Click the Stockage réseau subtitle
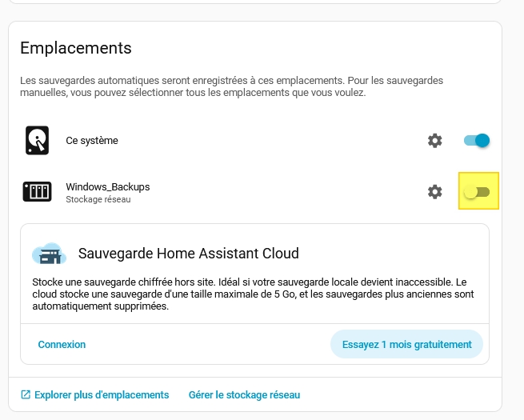This screenshot has height=420, width=524. coord(98,199)
